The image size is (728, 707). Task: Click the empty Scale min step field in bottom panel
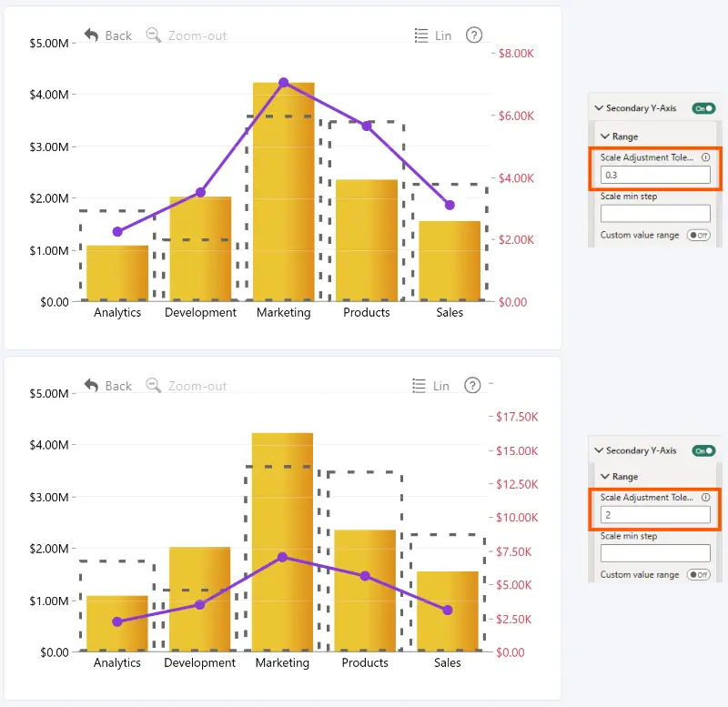click(x=655, y=553)
